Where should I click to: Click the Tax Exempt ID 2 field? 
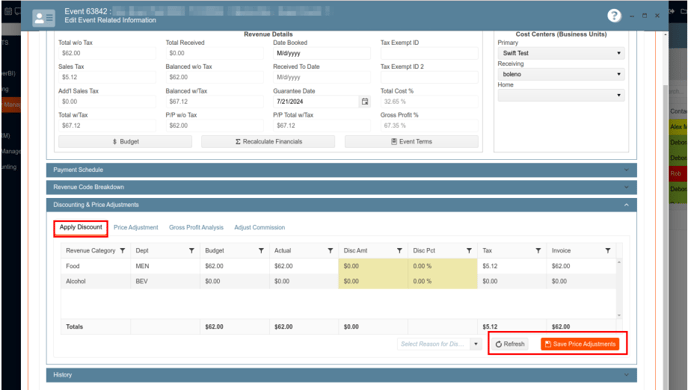[x=429, y=77]
